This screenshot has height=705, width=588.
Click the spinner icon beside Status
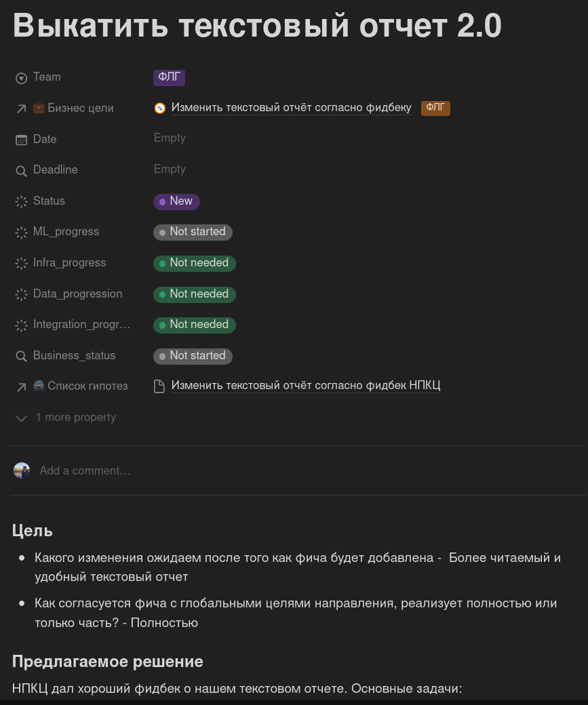21,201
